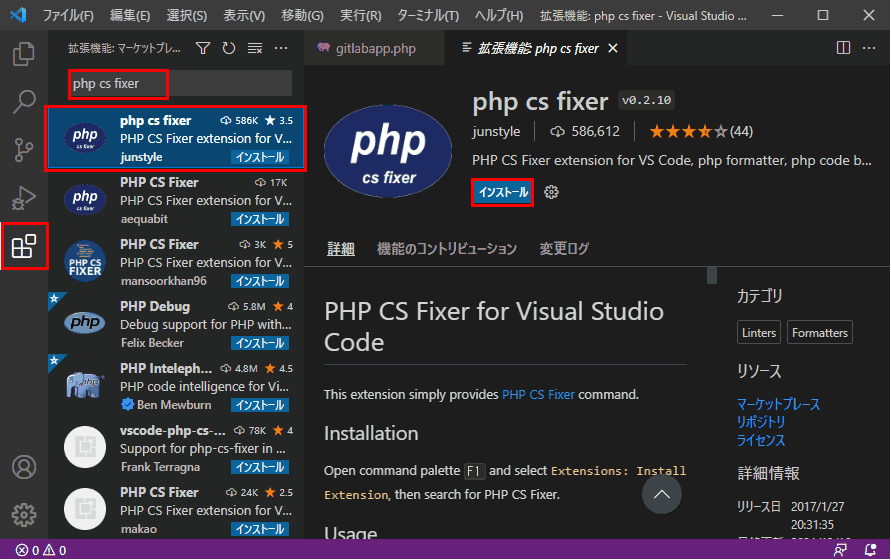Viewport: 891px width, 560px height.
Task: Click the VS Code logo in title bar
Action: [x=18, y=15]
